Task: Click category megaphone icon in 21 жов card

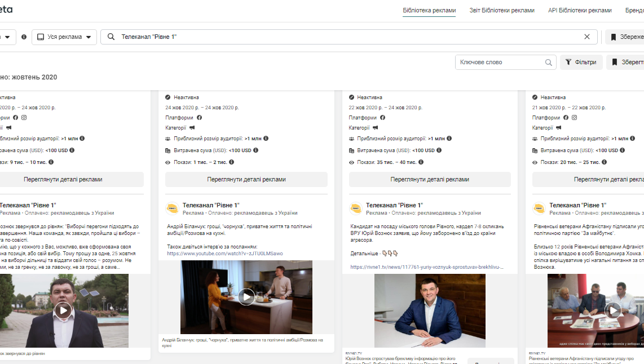Action: point(558,128)
